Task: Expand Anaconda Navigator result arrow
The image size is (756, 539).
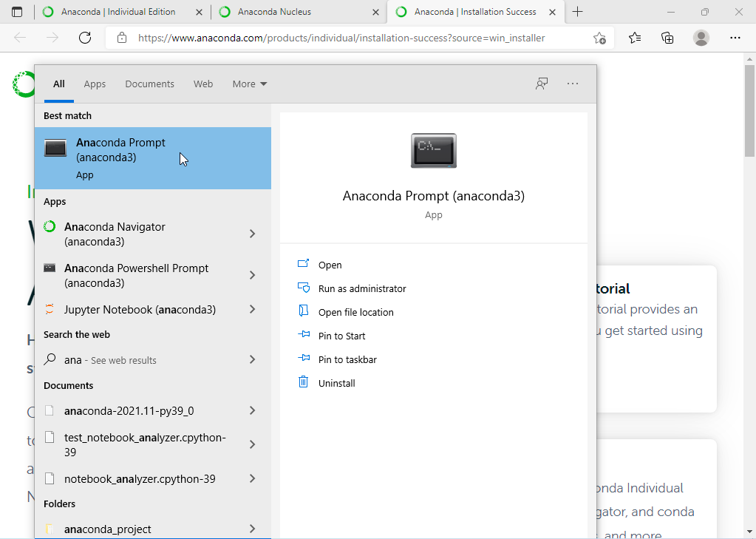Action: point(252,234)
